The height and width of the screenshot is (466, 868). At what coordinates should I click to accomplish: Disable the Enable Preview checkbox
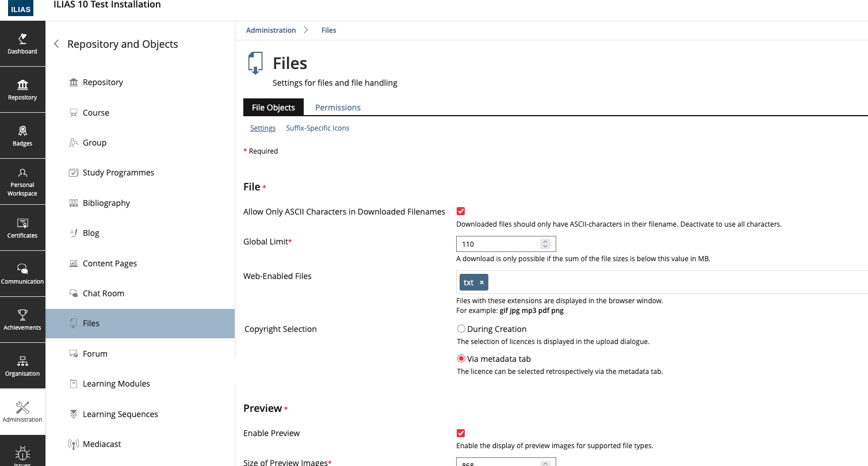click(x=461, y=433)
